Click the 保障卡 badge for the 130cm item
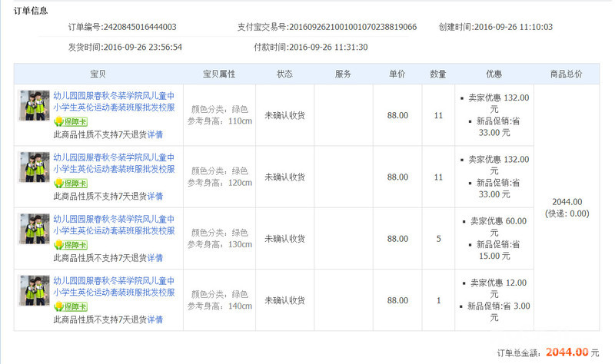Image resolution: width=615 pixels, height=364 pixels. coord(70,245)
